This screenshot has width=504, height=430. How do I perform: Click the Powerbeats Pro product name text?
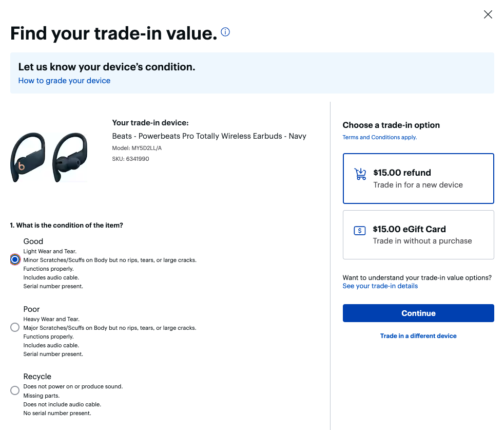(x=209, y=136)
